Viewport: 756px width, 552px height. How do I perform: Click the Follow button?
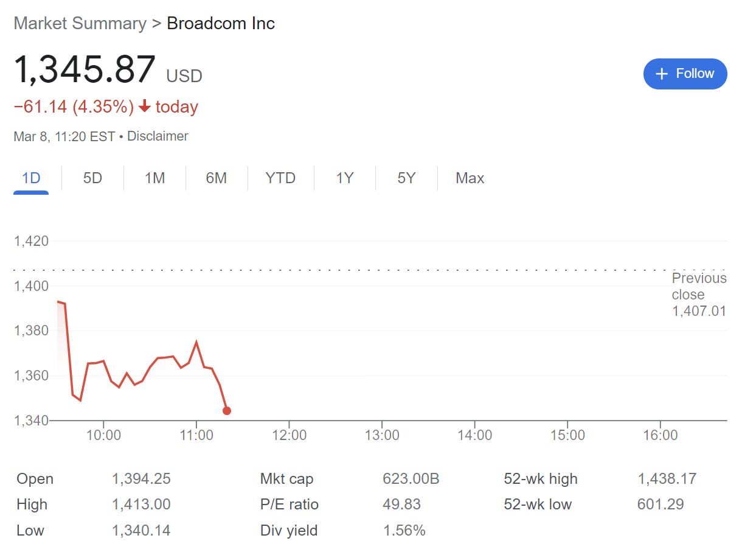[x=685, y=74]
